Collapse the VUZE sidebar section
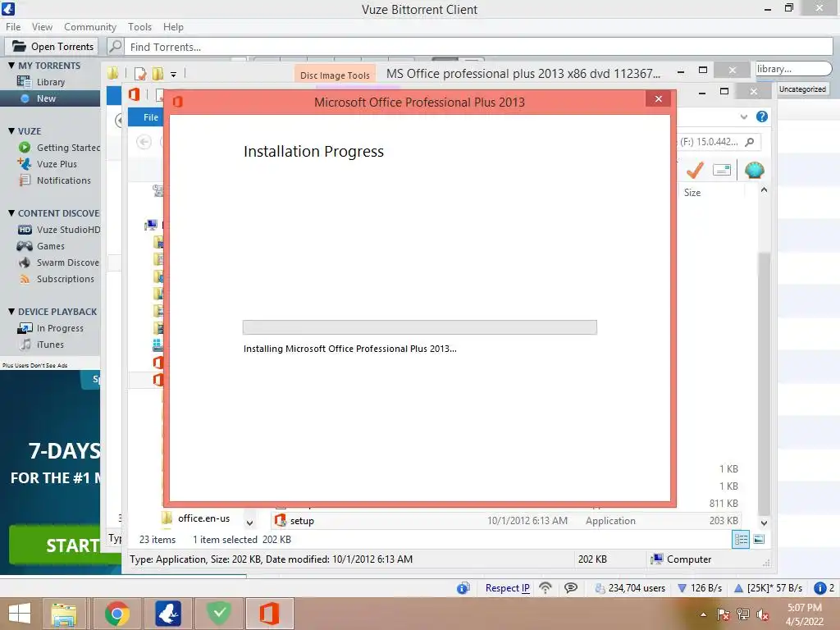The image size is (840, 630). [11, 130]
